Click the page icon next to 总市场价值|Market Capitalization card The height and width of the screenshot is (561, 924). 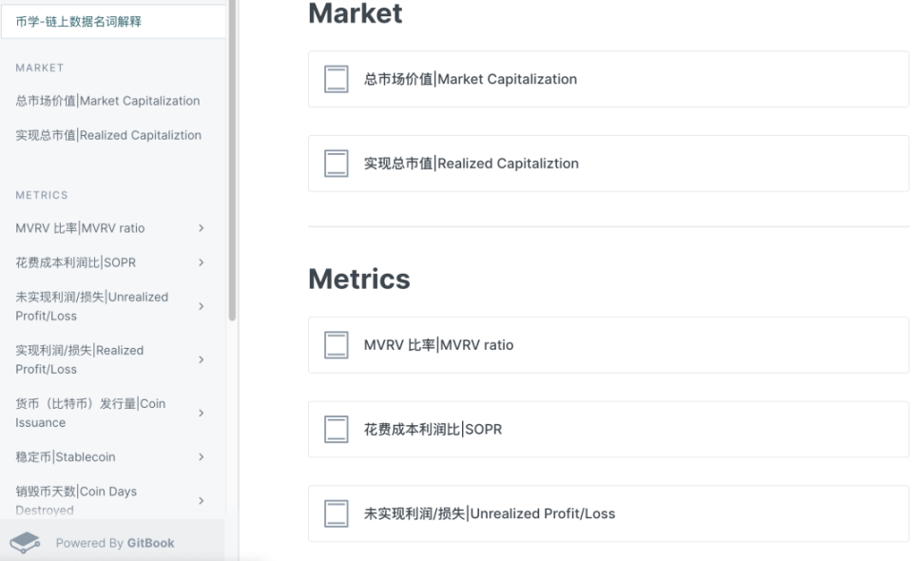(337, 79)
